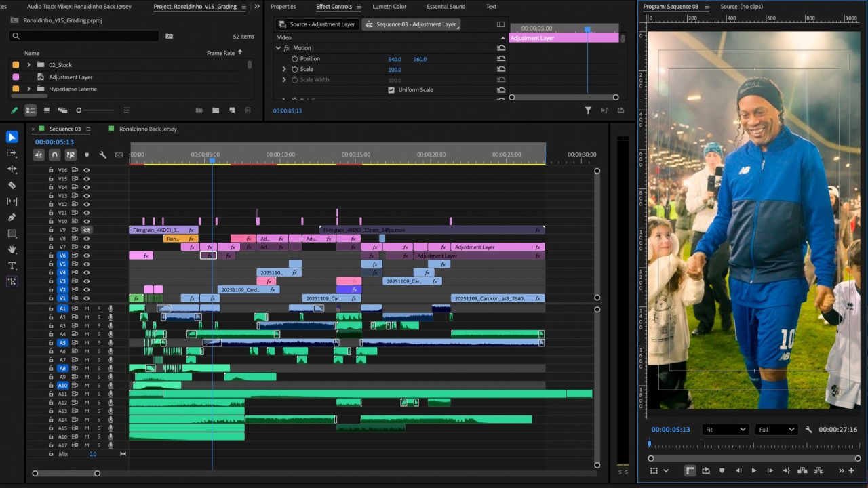
Task: Expand the 02_Stock bin
Action: coord(28,65)
